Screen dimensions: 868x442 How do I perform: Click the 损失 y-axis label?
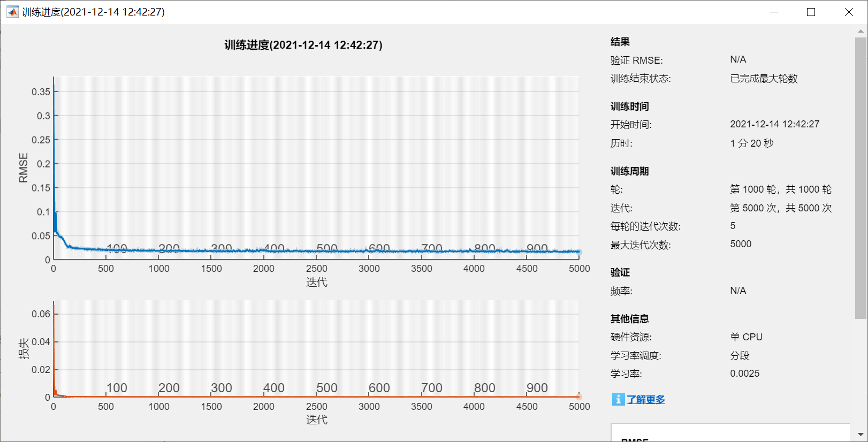click(x=24, y=348)
